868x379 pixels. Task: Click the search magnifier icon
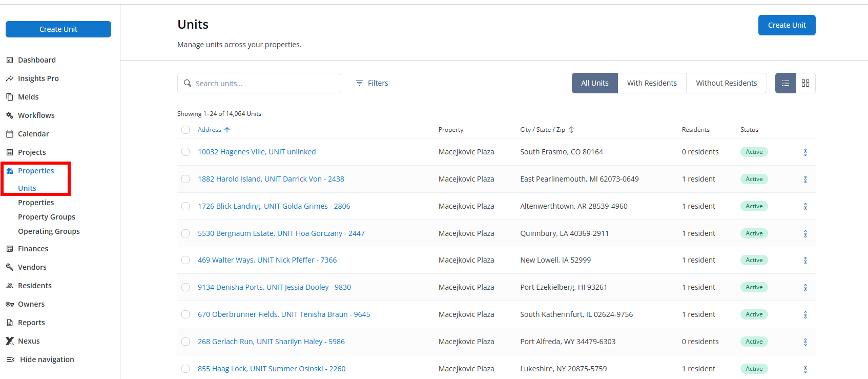point(188,83)
